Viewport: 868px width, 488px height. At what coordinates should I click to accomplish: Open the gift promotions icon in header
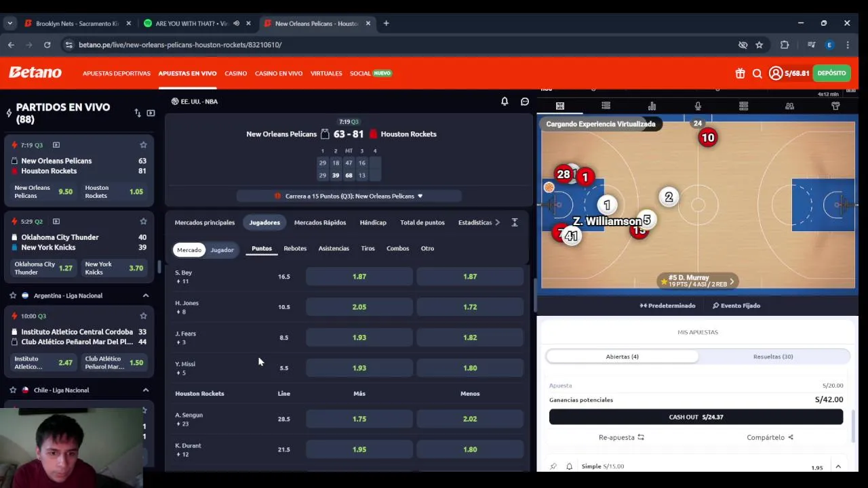(740, 73)
